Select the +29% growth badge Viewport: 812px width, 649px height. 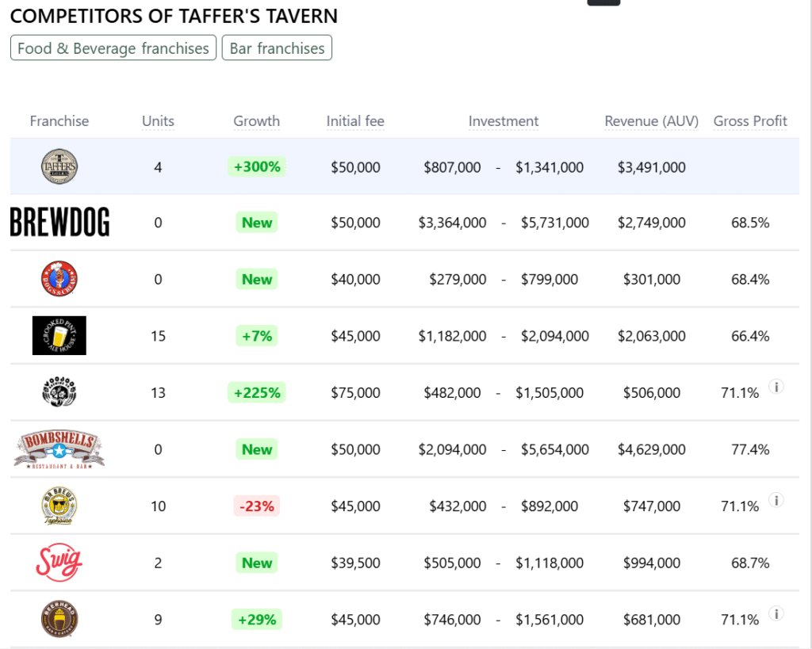257,619
